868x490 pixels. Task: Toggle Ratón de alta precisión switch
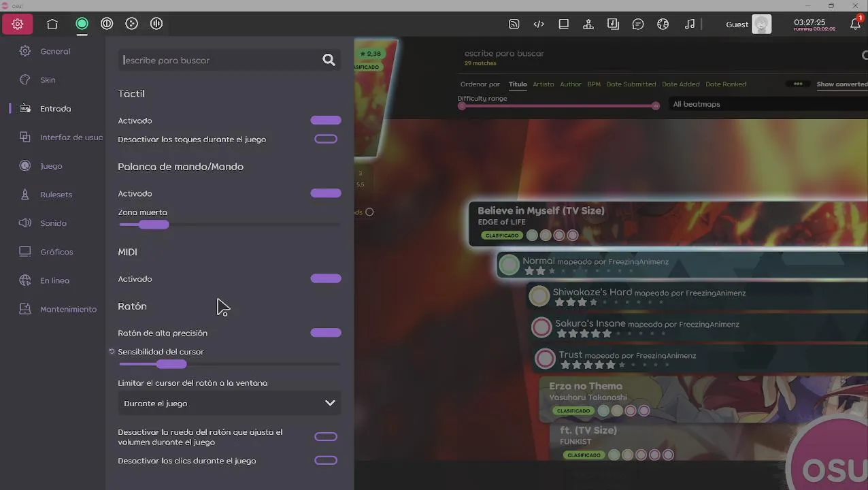pos(326,333)
